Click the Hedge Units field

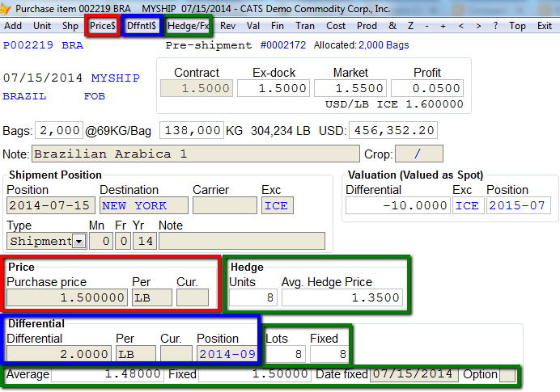253,297
